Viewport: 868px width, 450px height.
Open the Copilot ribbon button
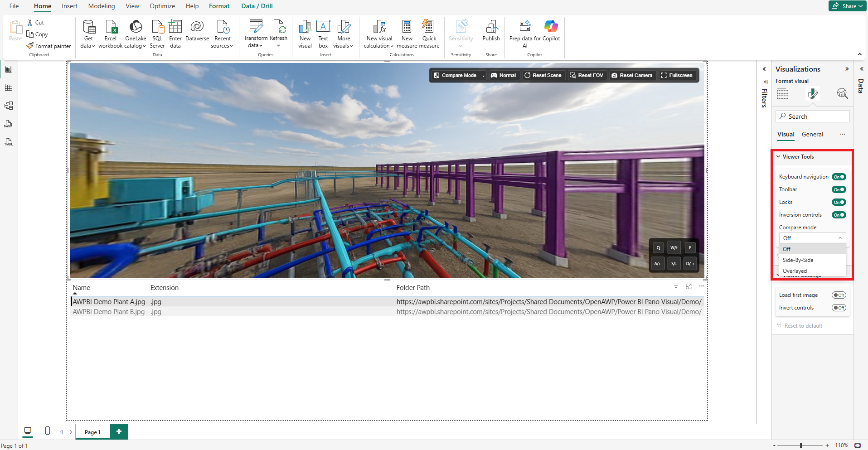(x=551, y=30)
